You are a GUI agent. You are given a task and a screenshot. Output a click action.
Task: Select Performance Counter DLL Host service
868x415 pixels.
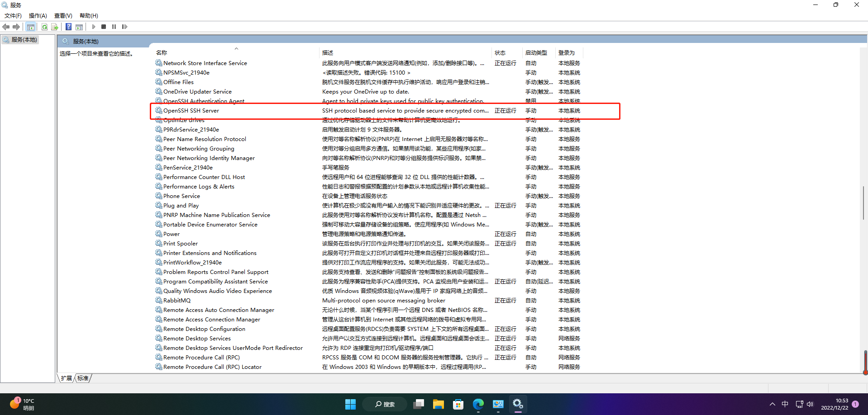[x=368, y=177]
